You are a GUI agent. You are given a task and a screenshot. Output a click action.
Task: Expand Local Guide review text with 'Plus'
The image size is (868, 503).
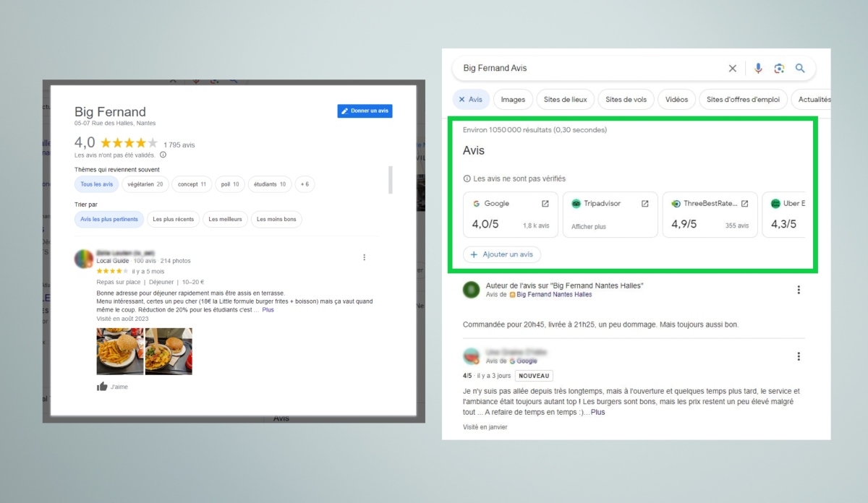pos(268,310)
